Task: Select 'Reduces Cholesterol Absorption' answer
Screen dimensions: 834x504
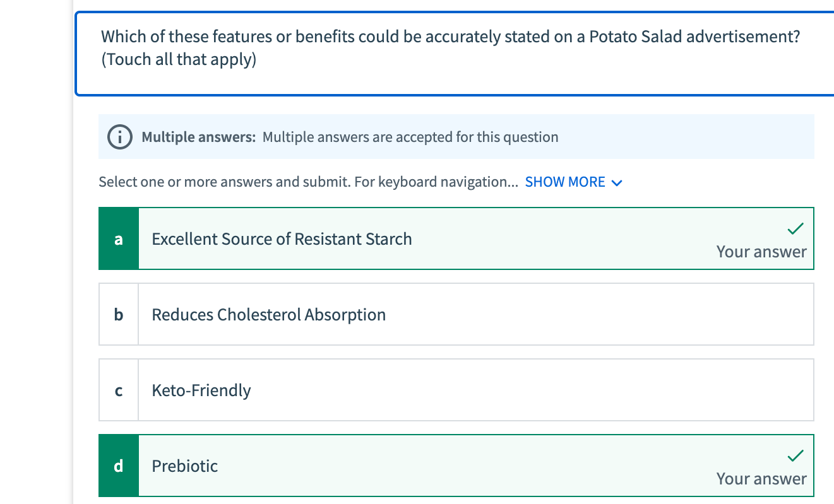Action: [x=268, y=315]
